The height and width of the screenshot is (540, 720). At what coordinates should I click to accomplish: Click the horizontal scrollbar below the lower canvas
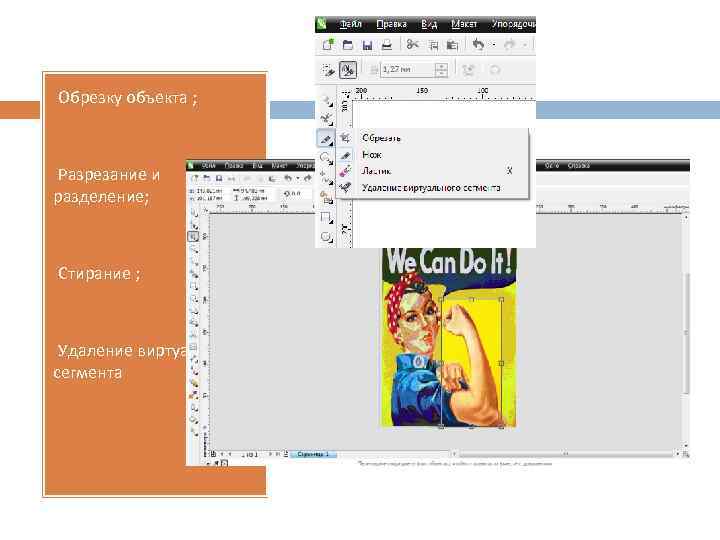565,454
